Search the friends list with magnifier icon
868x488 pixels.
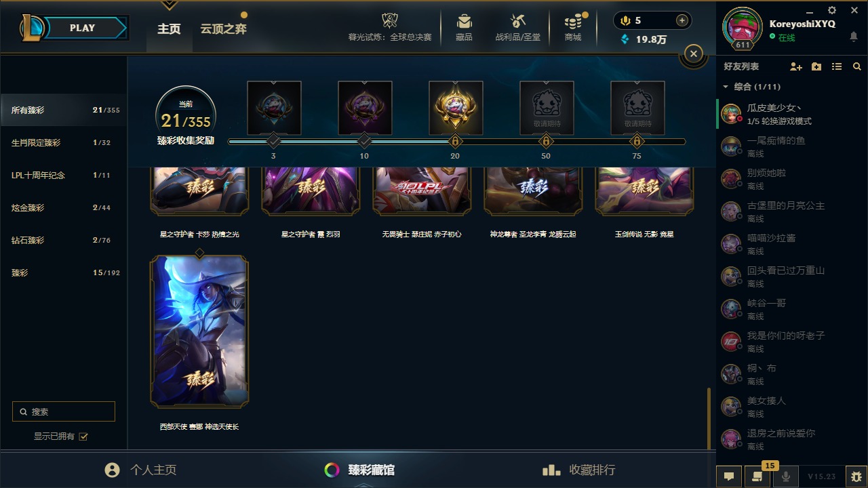(857, 66)
